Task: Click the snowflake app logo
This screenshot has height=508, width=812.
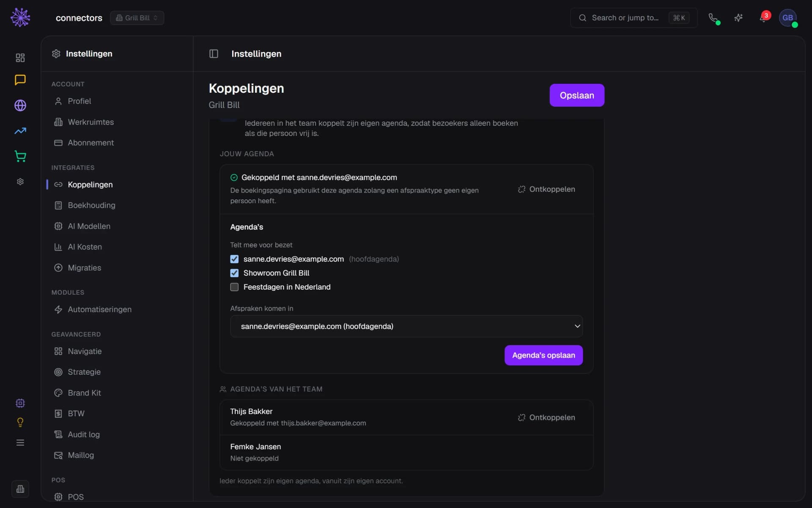Action: (20, 18)
